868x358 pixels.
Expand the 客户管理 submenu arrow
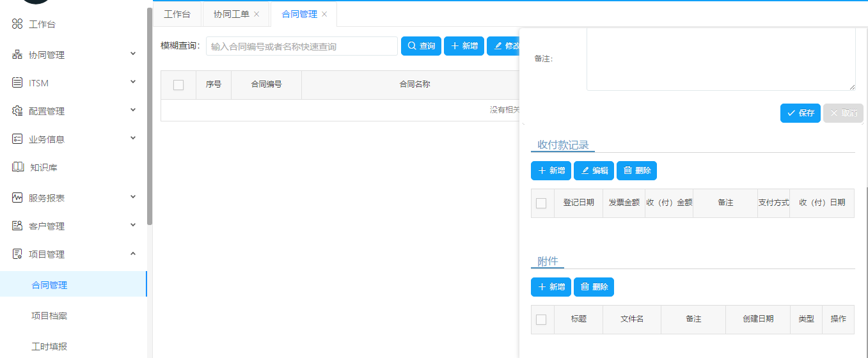pos(133,226)
